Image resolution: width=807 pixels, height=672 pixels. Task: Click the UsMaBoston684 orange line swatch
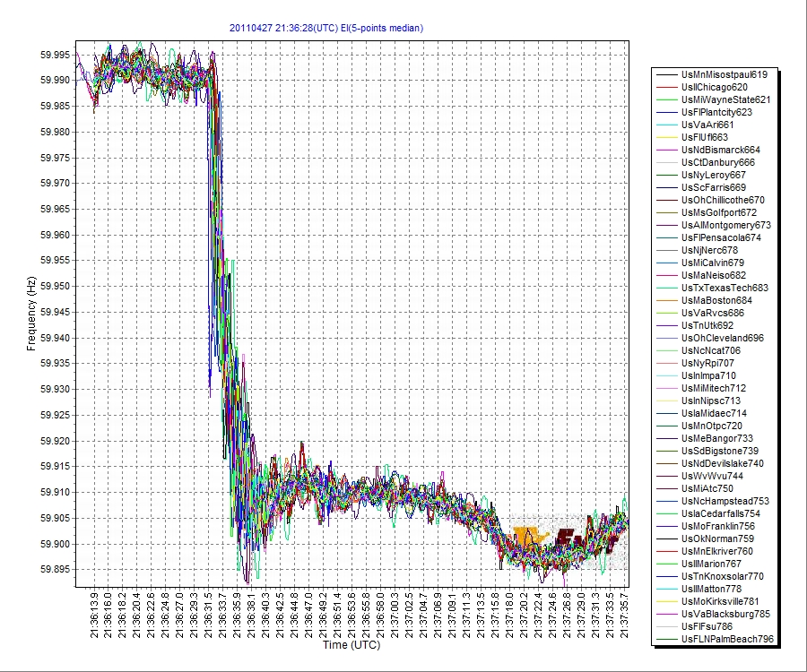point(666,300)
